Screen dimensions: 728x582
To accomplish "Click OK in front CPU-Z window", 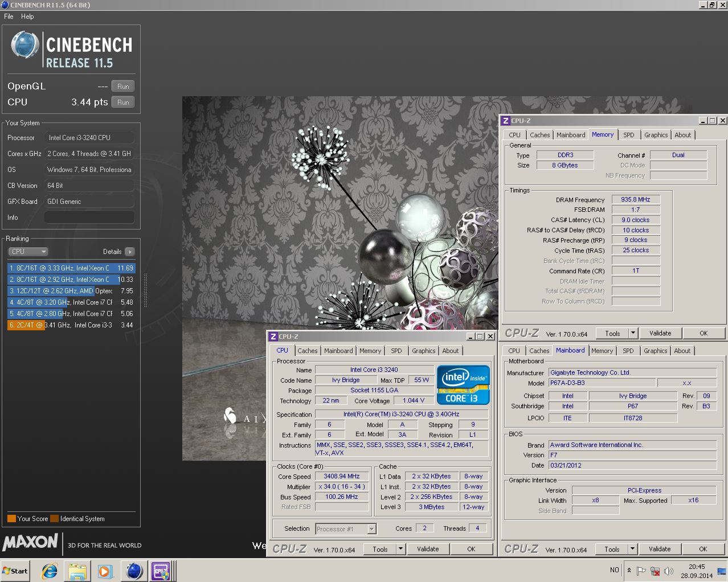I will coord(471,549).
